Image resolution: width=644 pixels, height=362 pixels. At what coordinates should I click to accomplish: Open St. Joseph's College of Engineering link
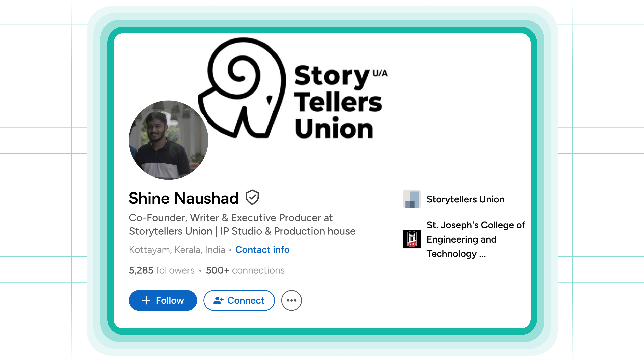click(x=476, y=239)
